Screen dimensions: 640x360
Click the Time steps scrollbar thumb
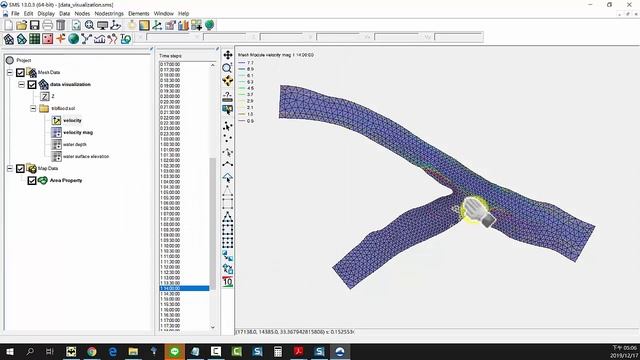point(213,224)
